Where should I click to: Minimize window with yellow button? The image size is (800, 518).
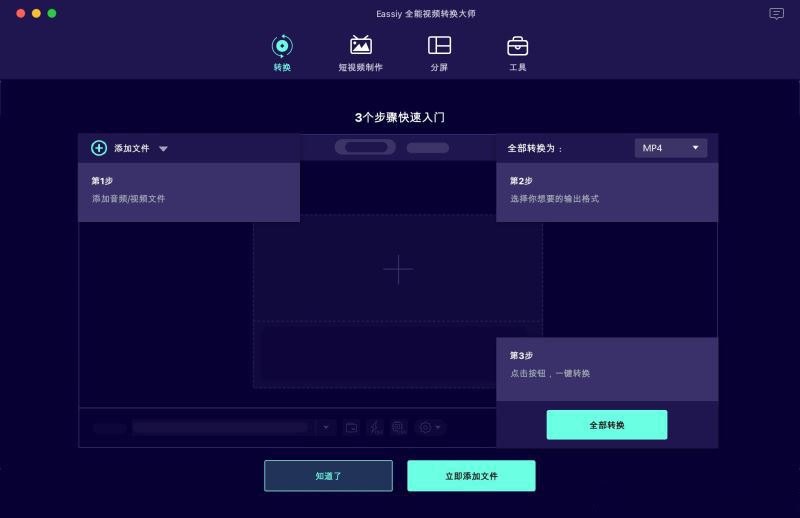click(36, 13)
